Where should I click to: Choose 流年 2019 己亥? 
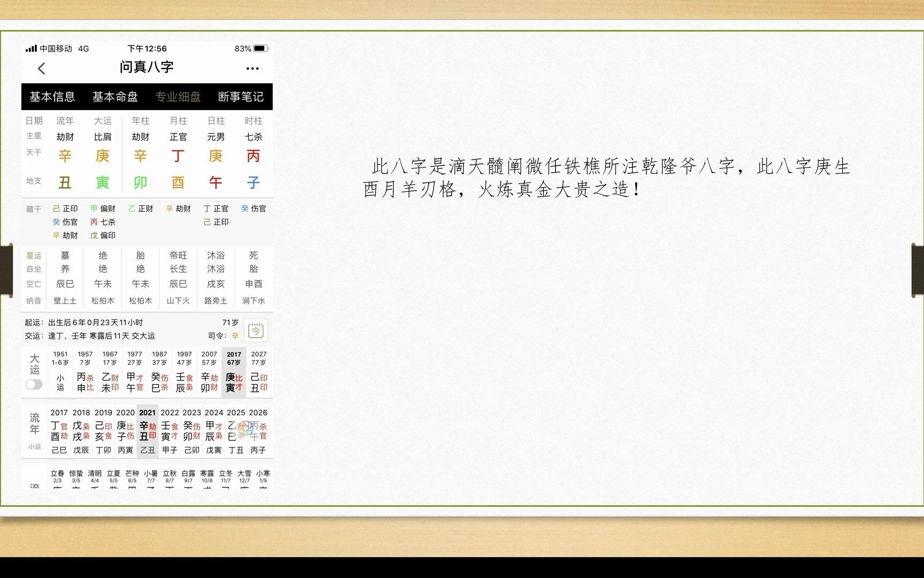[x=103, y=431]
